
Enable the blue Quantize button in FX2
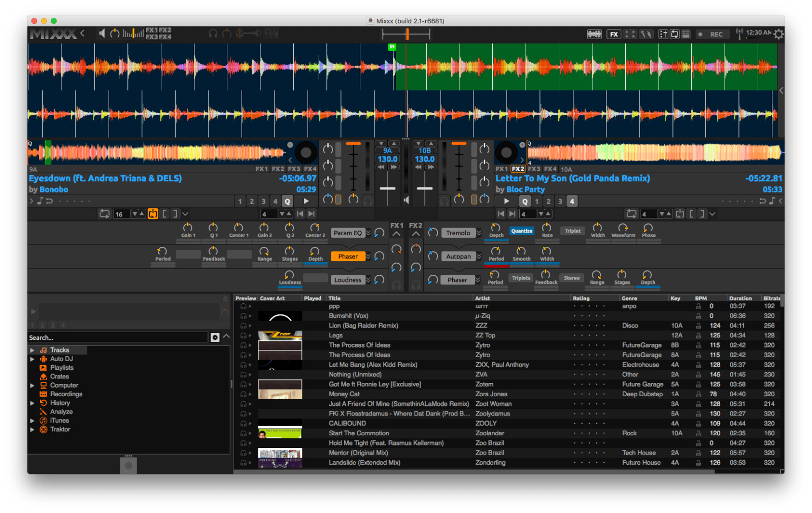(522, 231)
